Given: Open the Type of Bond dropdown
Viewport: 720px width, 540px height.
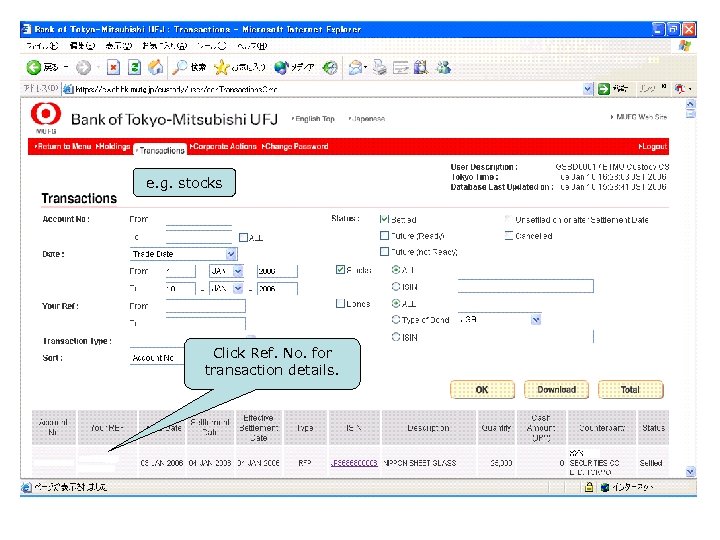Looking at the screenshot, I should [500, 319].
